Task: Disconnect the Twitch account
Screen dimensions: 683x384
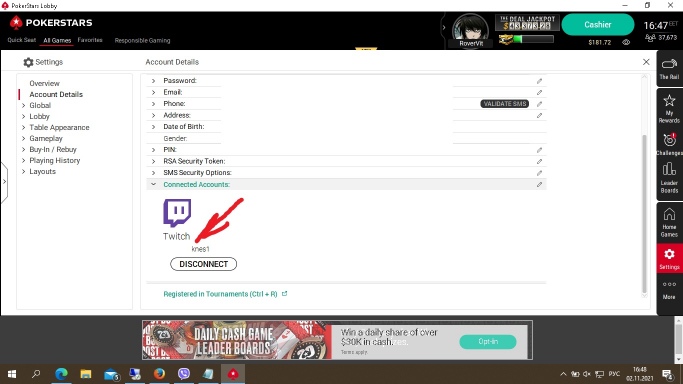Action: click(203, 264)
